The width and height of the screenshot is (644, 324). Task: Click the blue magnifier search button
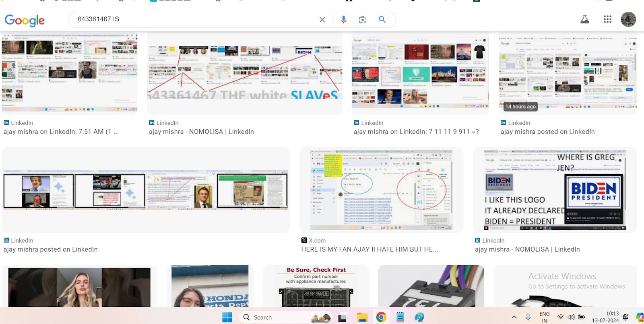(382, 19)
